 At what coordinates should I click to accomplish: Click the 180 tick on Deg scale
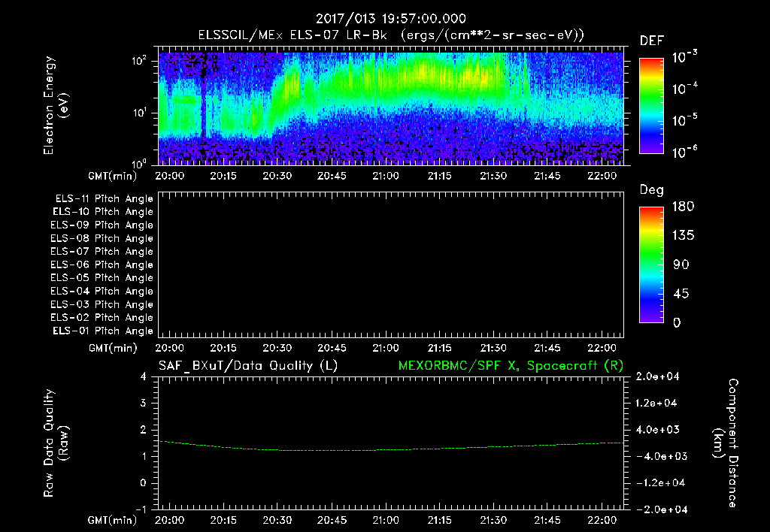[683, 206]
